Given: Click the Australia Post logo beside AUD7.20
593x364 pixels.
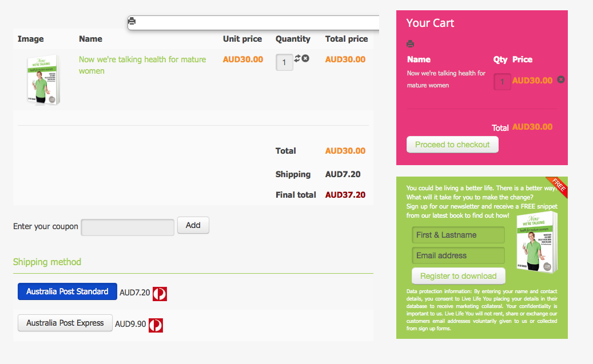Looking at the screenshot, I should [160, 293].
